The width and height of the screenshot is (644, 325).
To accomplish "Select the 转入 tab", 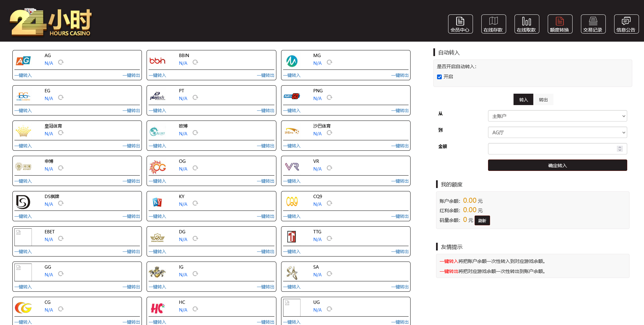I will (x=523, y=100).
